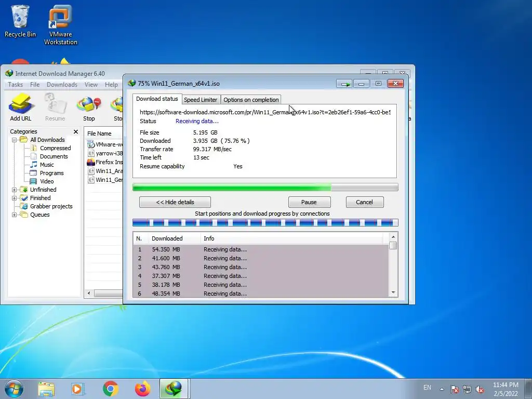The width and height of the screenshot is (532, 399).
Task: Select the Firefox Installer file row
Action: coord(105,162)
